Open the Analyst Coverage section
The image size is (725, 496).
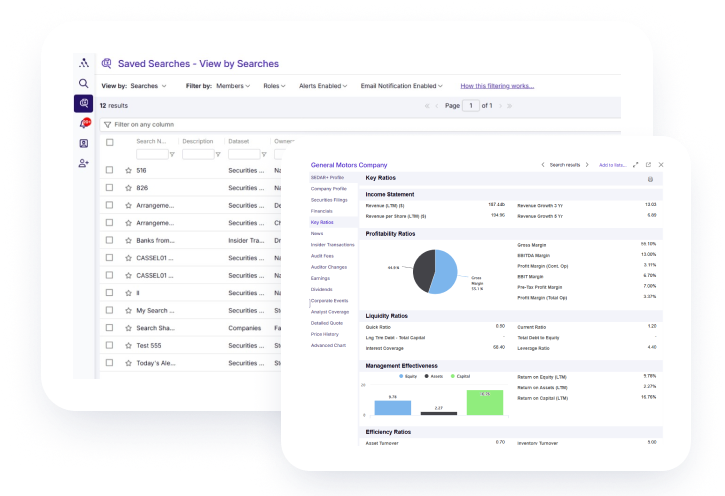[x=330, y=312]
